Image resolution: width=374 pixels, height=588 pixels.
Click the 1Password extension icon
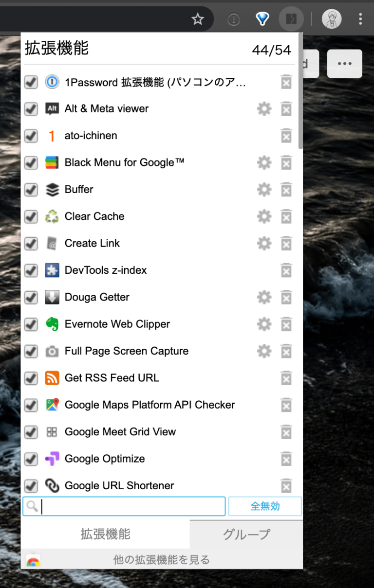[52, 82]
